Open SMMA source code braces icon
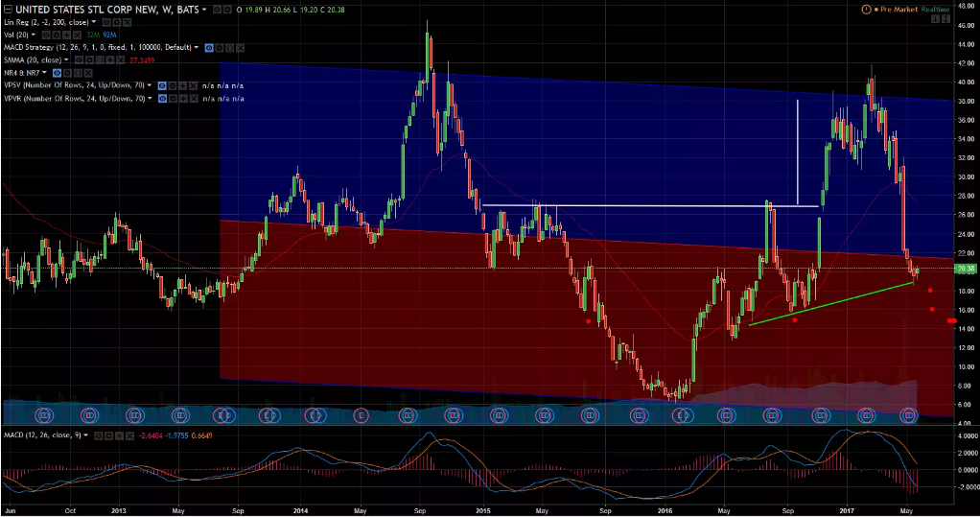The width and height of the screenshot is (980, 517). click(100, 60)
